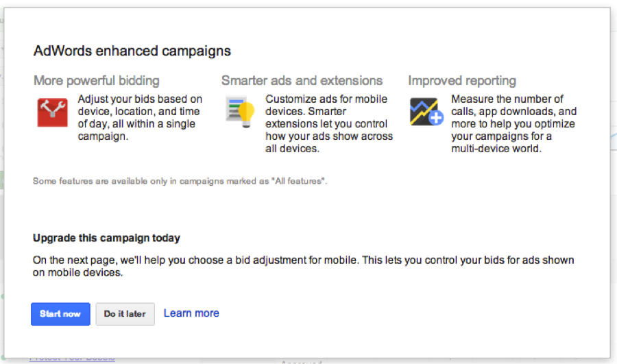Start the campaign upgrade with Start now
The image size is (617, 364).
click(60, 314)
